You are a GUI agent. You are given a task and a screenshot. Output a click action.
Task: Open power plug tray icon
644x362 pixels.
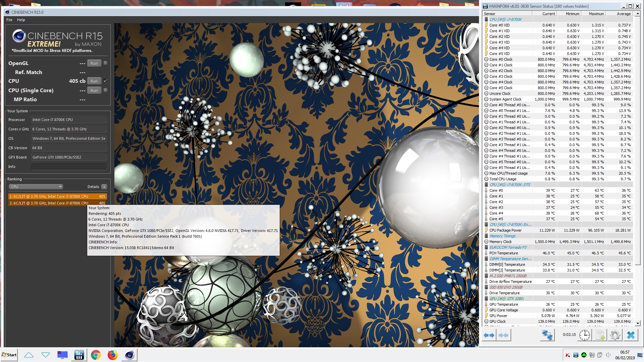click(600, 355)
